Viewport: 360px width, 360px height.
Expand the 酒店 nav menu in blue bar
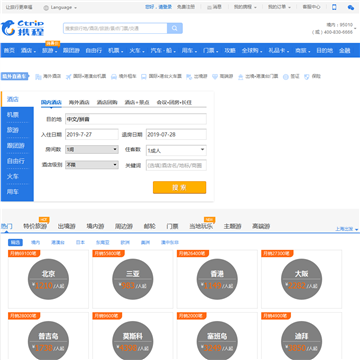[28, 51]
